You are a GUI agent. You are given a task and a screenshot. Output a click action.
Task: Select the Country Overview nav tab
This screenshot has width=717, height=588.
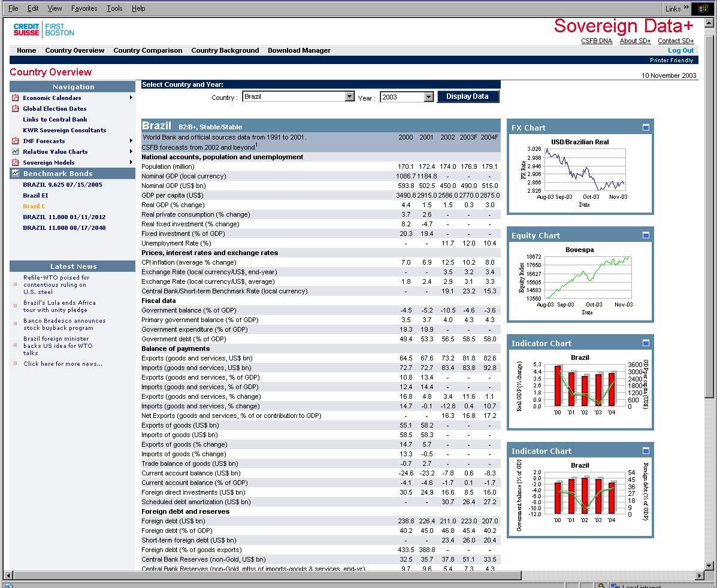(74, 50)
